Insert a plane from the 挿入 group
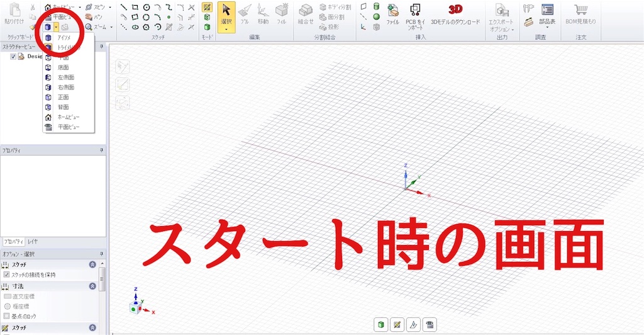 coord(364,6)
